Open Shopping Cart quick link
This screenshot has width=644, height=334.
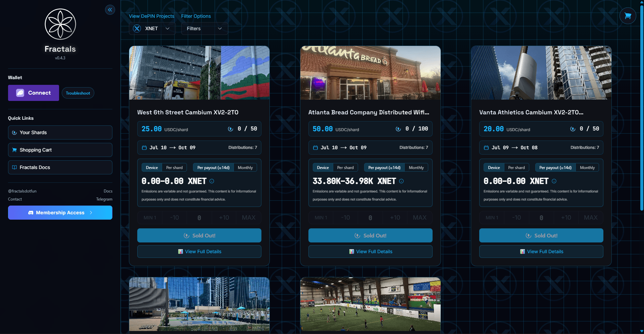60,150
